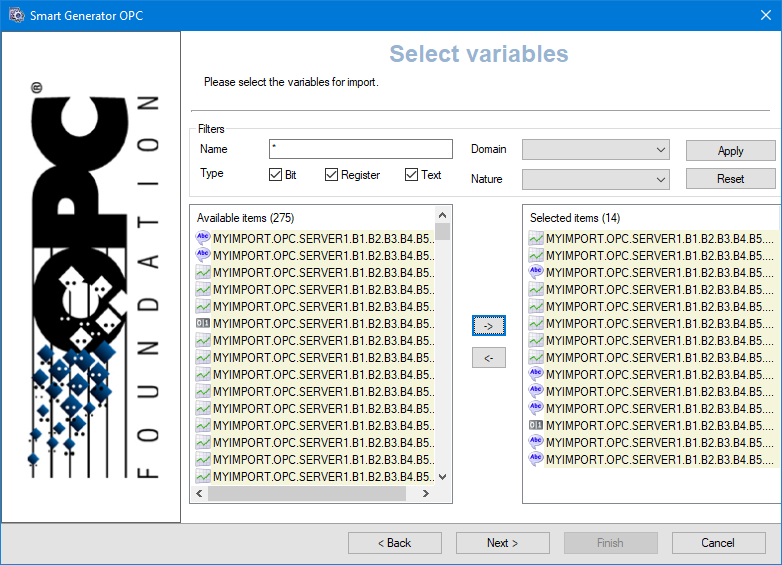
Task: Open the Domain dropdown
Action: 595,150
